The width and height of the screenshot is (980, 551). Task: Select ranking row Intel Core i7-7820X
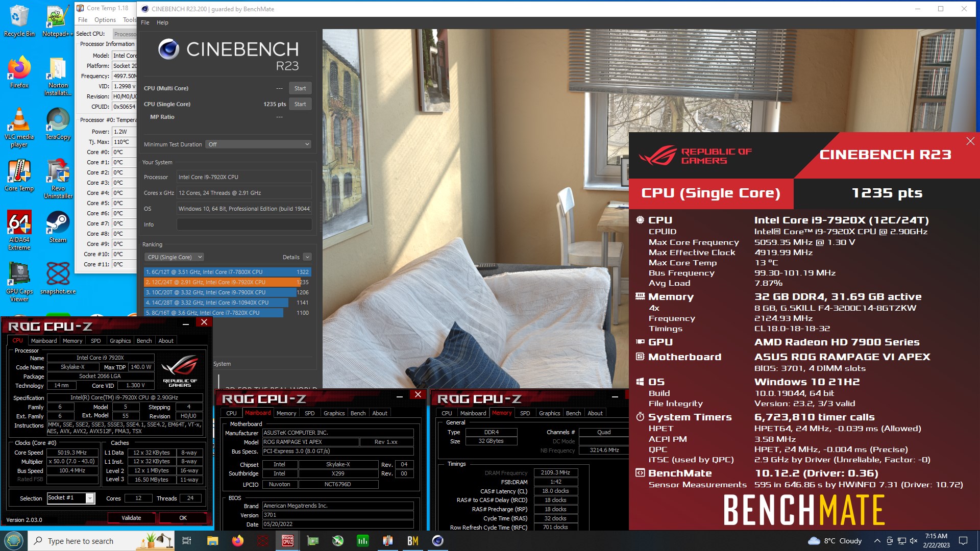point(228,313)
